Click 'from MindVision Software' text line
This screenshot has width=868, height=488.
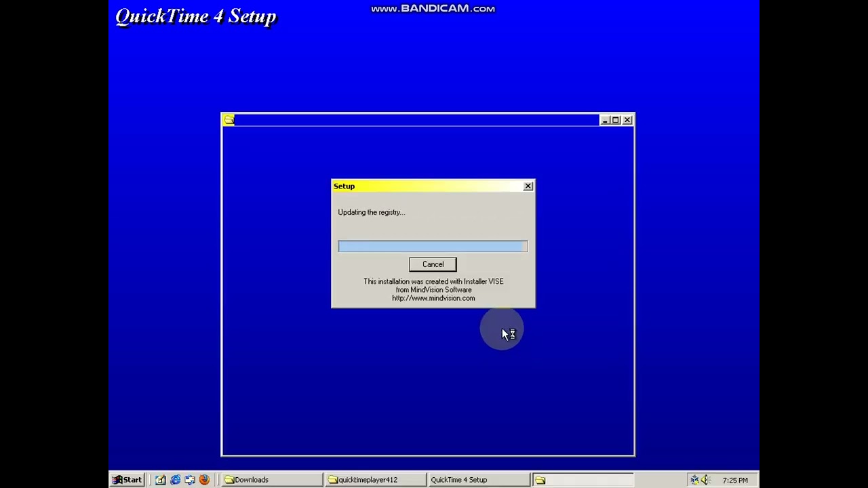point(433,290)
